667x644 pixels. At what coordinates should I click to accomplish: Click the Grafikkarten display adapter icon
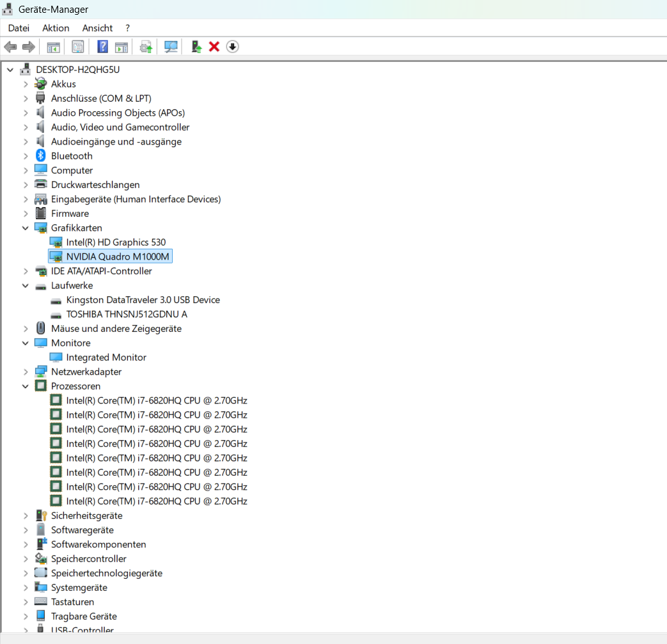pos(40,228)
